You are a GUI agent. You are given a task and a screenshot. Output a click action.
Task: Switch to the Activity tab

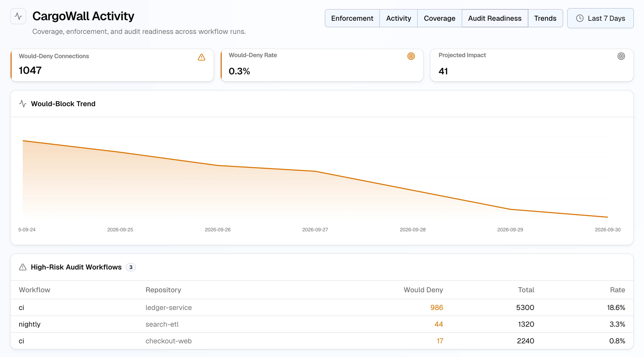tap(399, 18)
